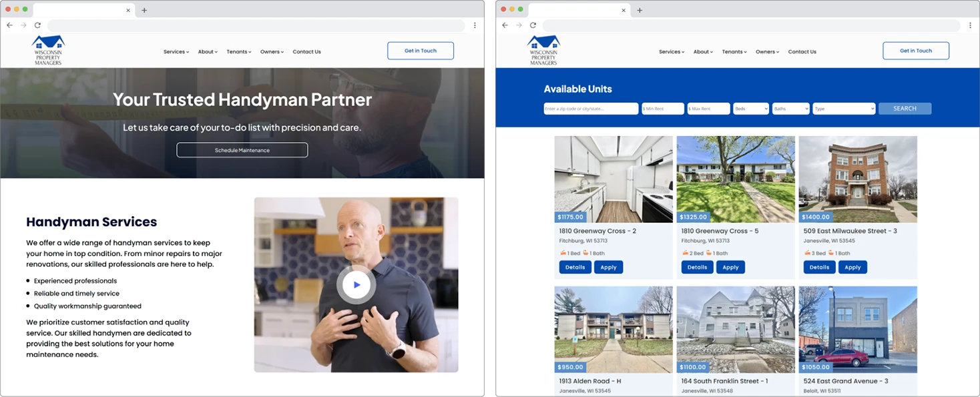
Task: Focus the Min Rent field
Action: point(663,109)
